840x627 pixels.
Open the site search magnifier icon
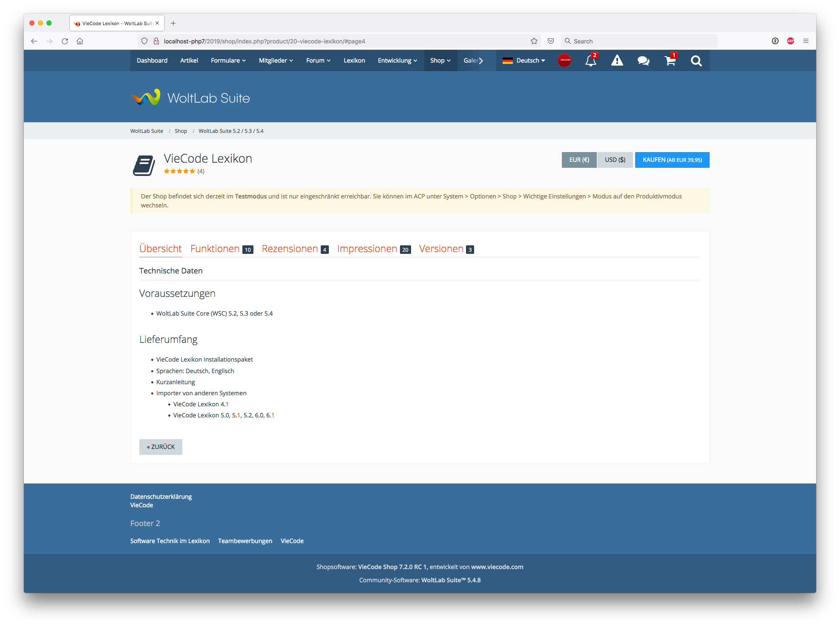pos(696,61)
